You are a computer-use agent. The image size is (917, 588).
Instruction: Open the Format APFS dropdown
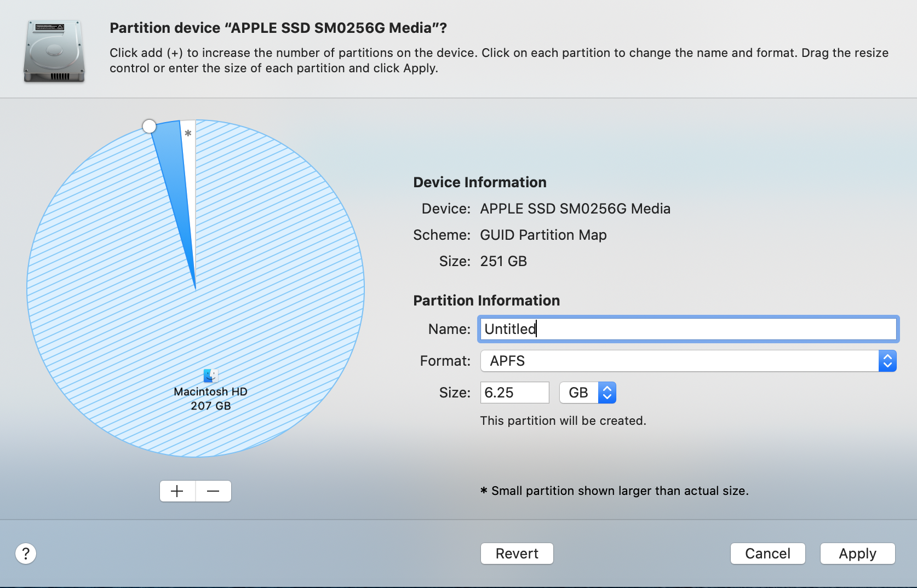(x=688, y=361)
